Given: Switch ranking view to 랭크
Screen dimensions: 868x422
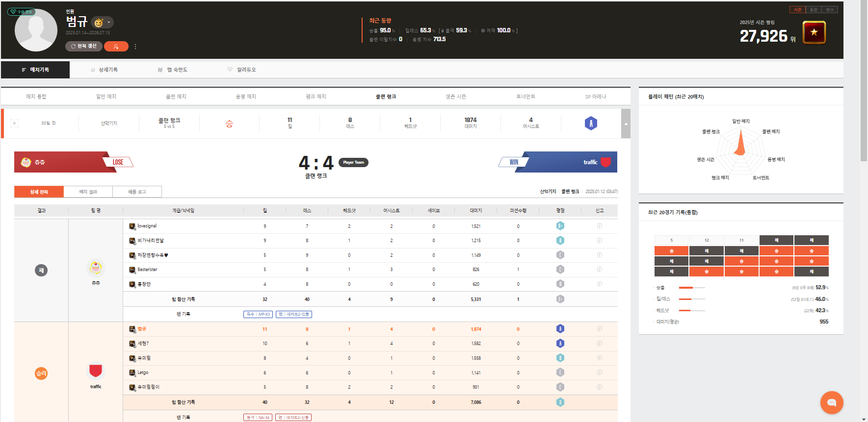Looking at the screenshot, I should [829, 10].
